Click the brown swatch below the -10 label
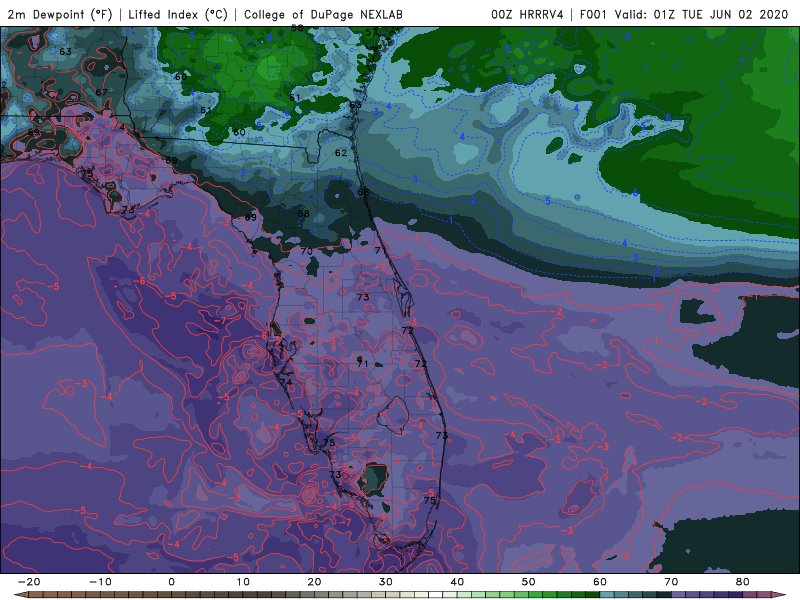 coord(107,595)
